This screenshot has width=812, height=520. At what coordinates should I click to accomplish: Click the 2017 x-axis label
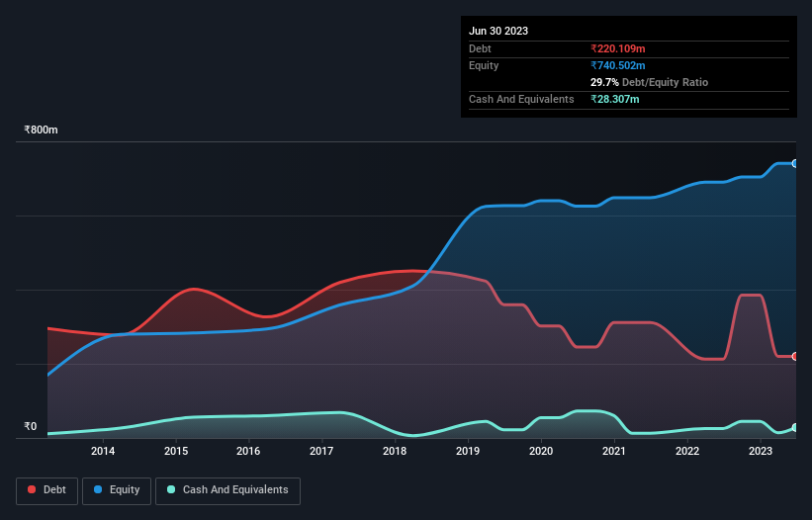coord(321,451)
